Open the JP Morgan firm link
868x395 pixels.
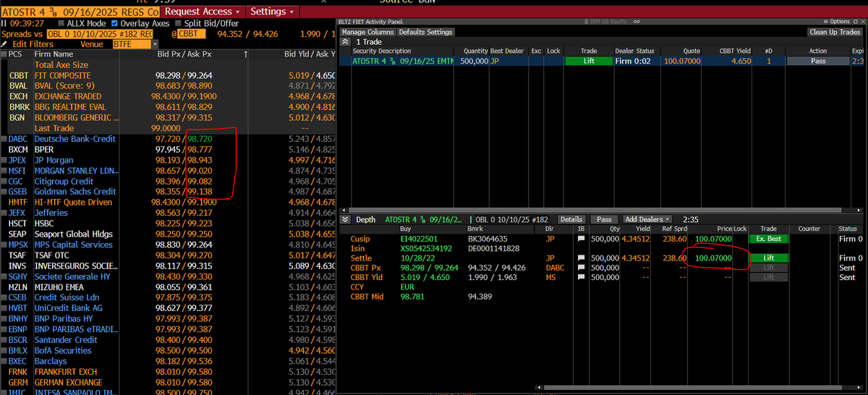[54, 160]
